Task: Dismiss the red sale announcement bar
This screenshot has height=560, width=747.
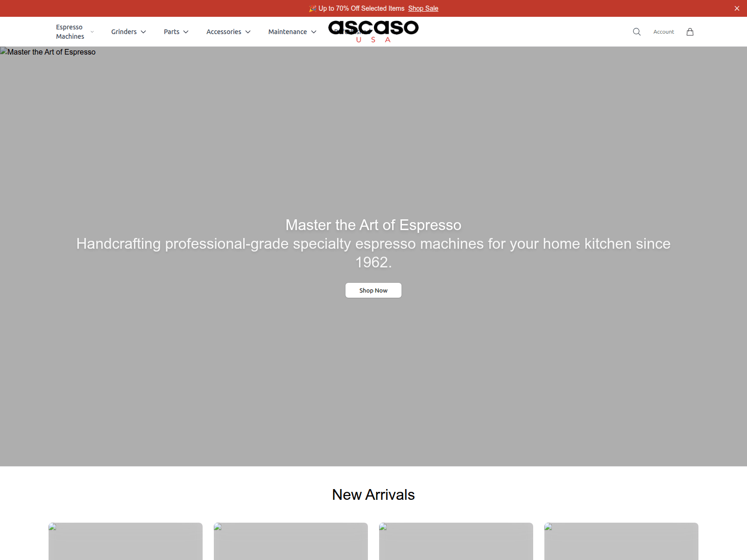Action: [737, 8]
